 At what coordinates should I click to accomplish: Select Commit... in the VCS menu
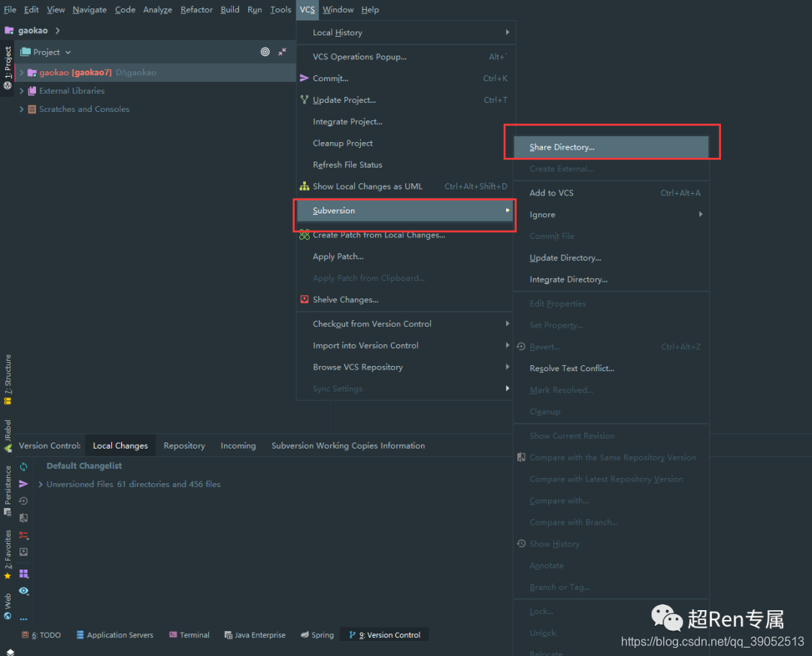[x=405, y=78]
